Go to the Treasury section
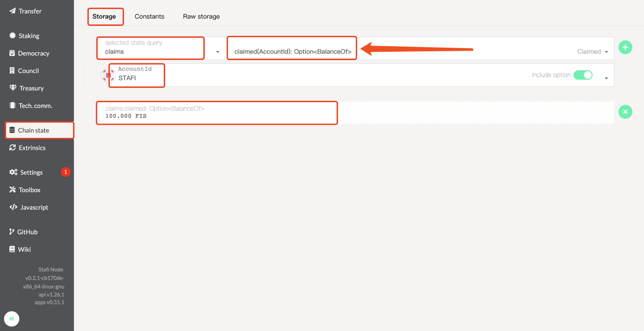The height and width of the screenshot is (331, 644). (x=31, y=88)
